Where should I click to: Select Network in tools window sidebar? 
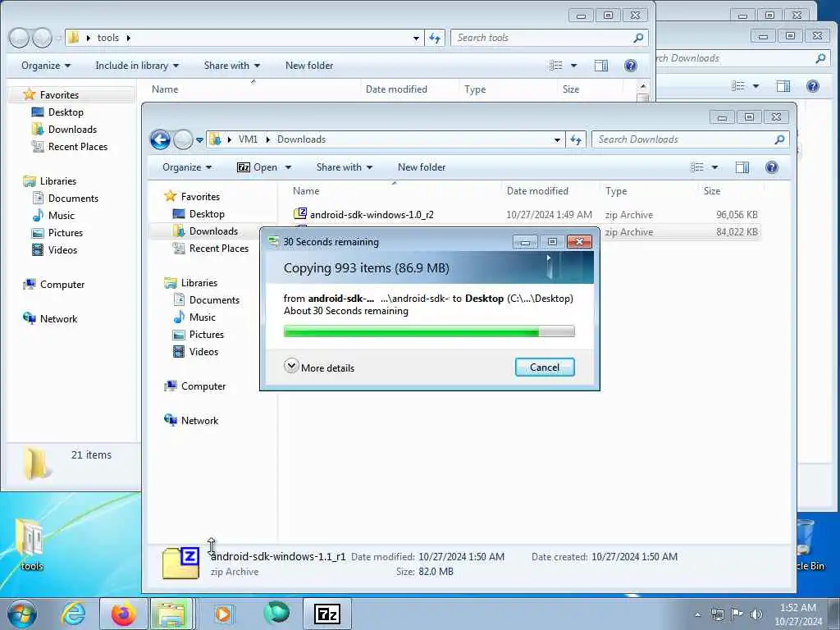pos(58,319)
